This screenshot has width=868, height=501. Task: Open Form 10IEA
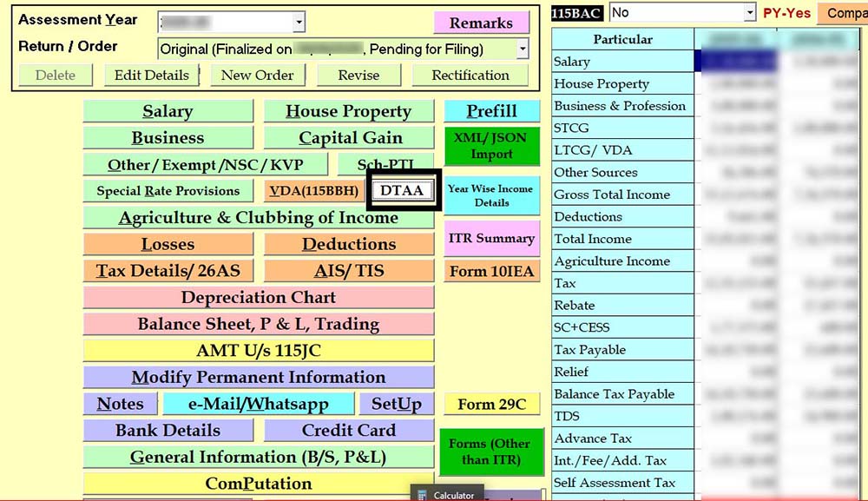[491, 271]
